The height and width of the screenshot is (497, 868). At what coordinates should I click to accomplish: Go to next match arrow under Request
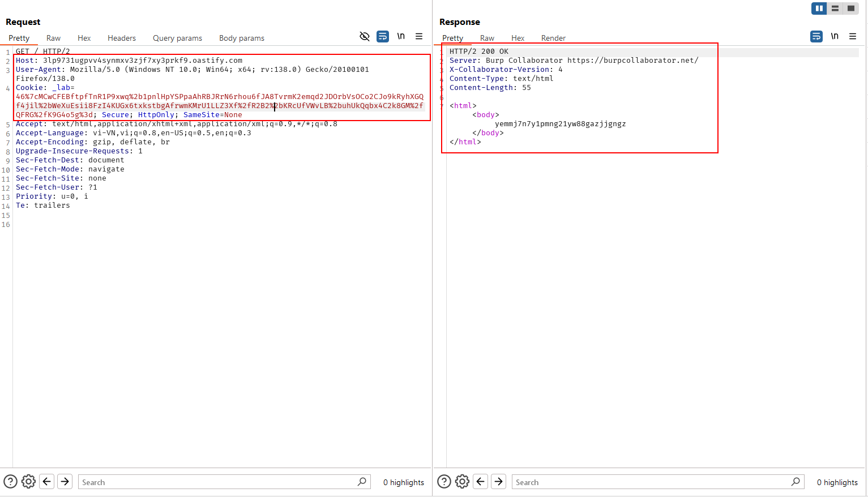pyautogui.click(x=65, y=482)
